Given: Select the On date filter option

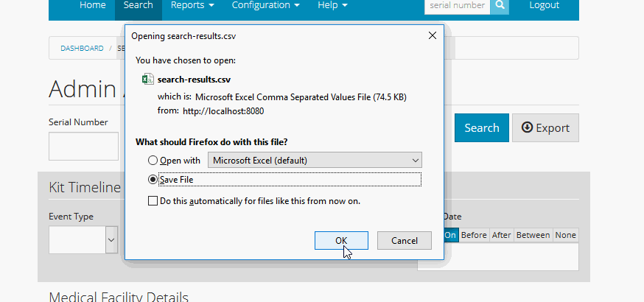Looking at the screenshot, I should tap(450, 235).
